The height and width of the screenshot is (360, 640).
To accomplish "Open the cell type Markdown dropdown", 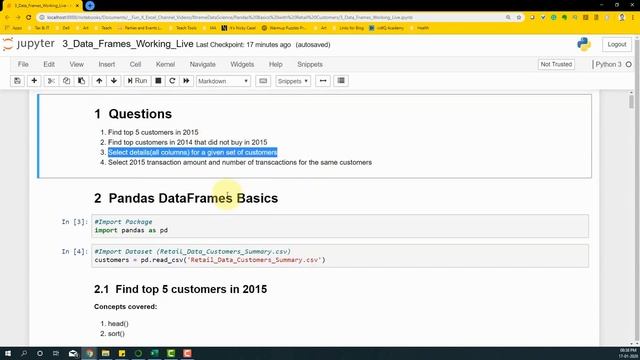I will coord(223,81).
